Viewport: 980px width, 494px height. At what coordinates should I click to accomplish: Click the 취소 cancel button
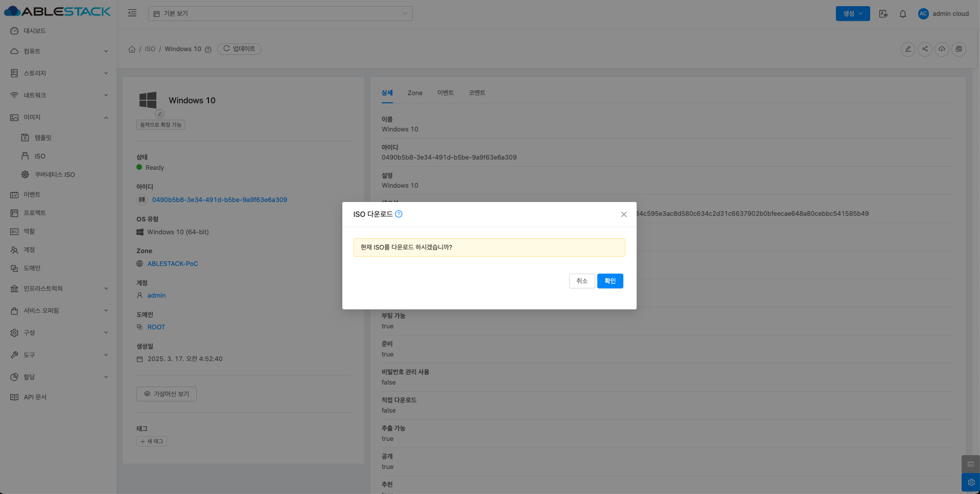581,281
